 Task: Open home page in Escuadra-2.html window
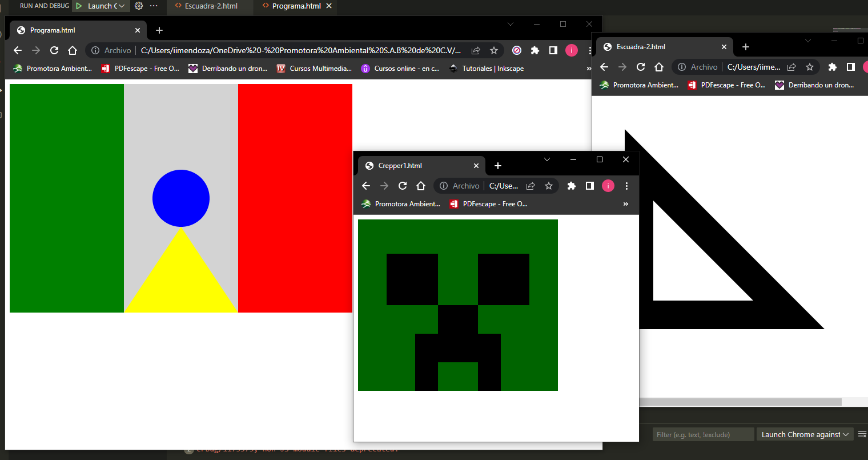[659, 67]
